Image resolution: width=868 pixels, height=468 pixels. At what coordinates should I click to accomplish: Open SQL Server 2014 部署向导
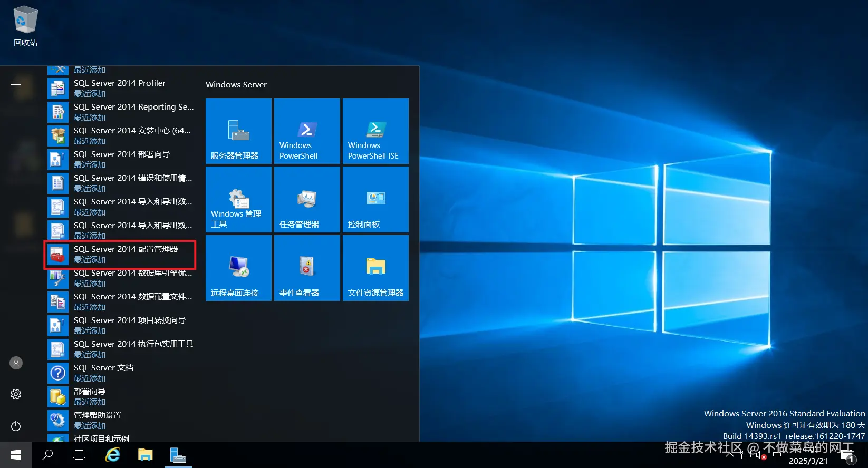pos(121,159)
